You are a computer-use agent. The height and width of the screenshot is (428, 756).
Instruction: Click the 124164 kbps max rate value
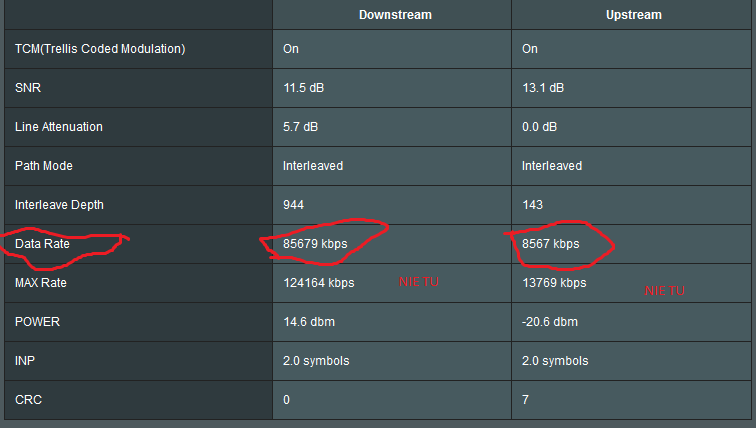319,283
